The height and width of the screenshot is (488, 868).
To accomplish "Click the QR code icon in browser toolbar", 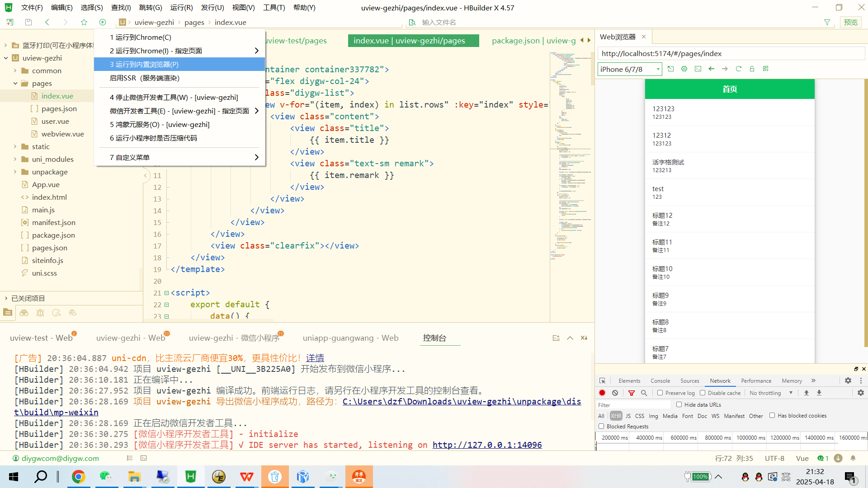I will 765,69.
